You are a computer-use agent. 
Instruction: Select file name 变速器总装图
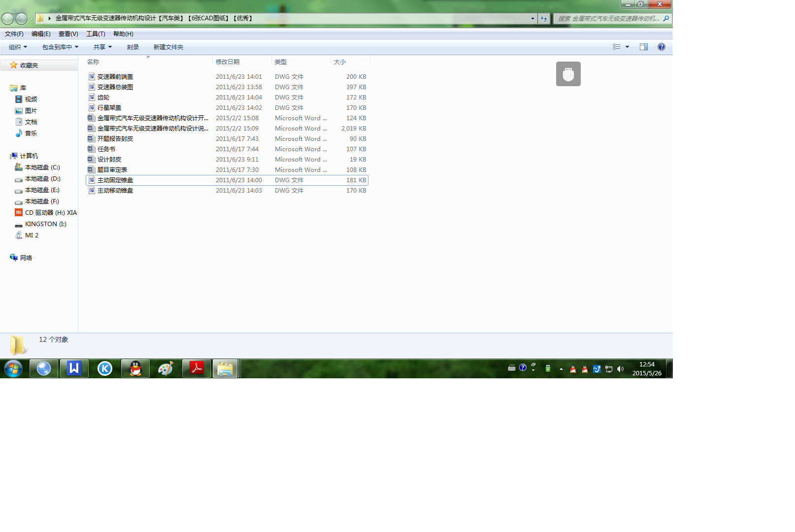coord(115,87)
